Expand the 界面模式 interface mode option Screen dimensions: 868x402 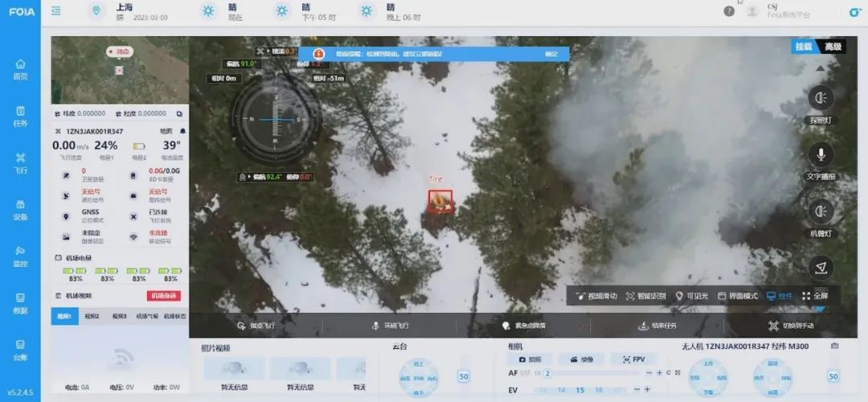point(737,296)
